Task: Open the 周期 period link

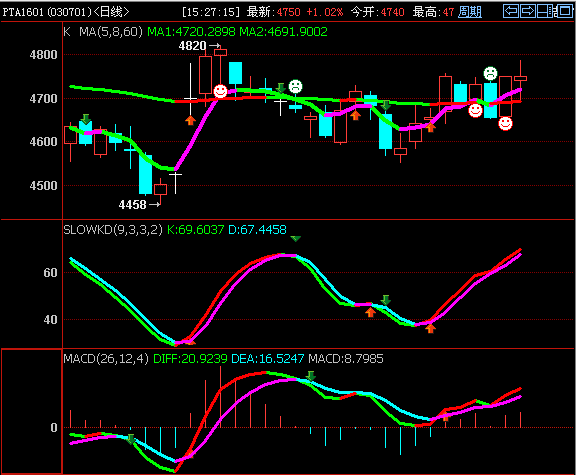Action: (x=470, y=12)
